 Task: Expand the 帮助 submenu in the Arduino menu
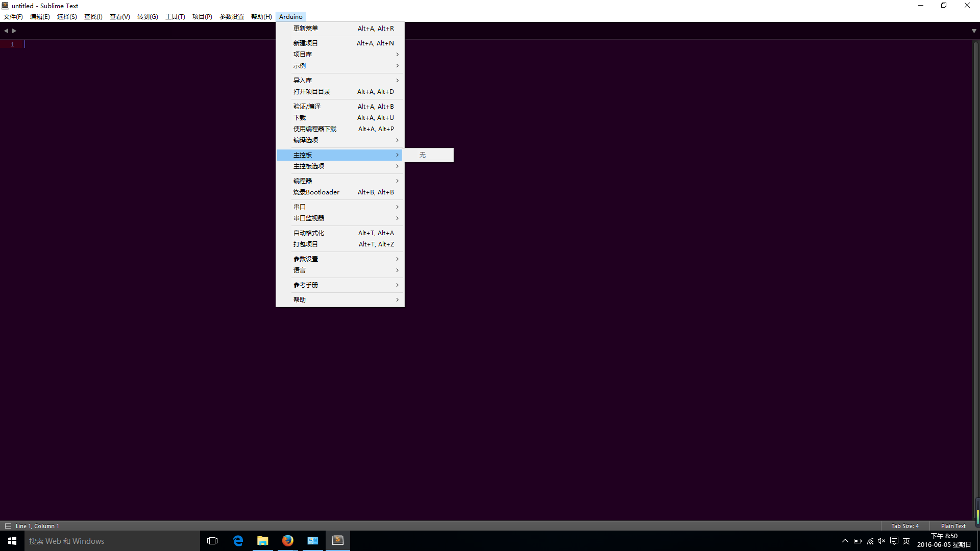click(x=340, y=300)
